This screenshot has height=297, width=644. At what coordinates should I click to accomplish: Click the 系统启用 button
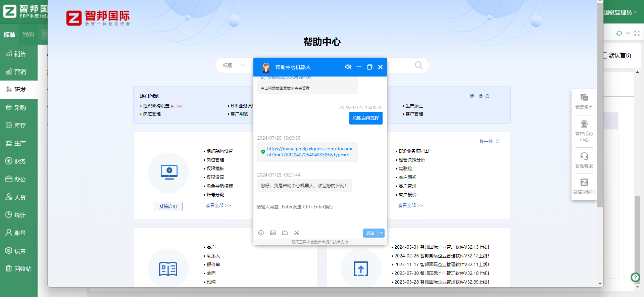pos(168,206)
